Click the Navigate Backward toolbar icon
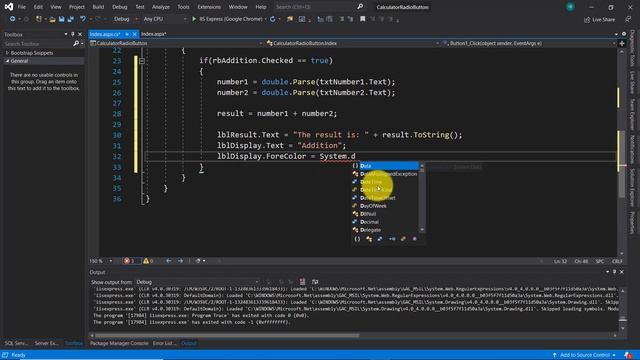Image resolution: width=640 pixels, height=360 pixels. 12,19
